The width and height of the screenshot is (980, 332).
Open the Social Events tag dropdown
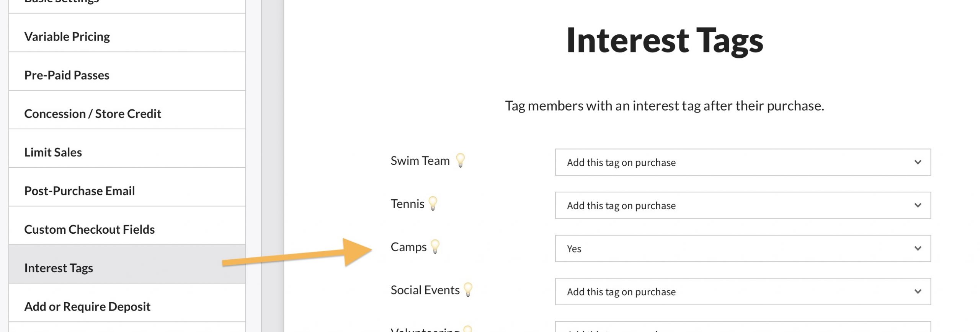pos(743,291)
